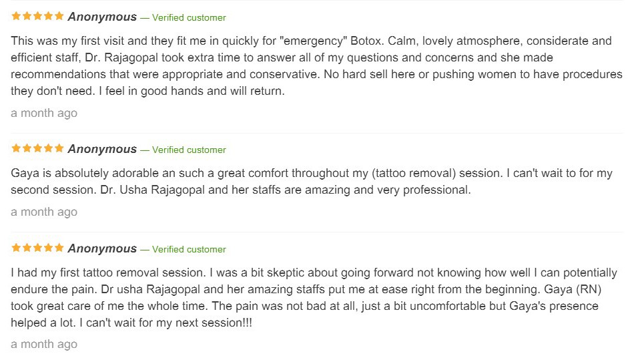The width and height of the screenshot is (644, 356).
Task: Click the 'Gaya is absolutely adorable' review text
Action: pos(312,181)
